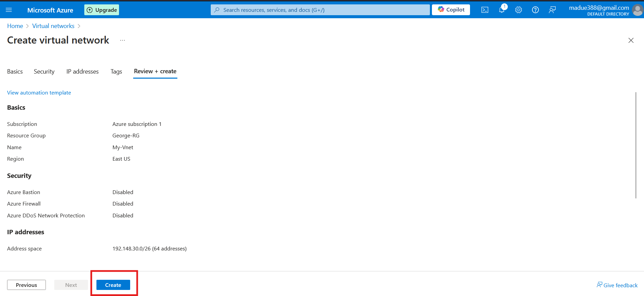
Task: Click the region value 'East US'
Action: click(121, 159)
